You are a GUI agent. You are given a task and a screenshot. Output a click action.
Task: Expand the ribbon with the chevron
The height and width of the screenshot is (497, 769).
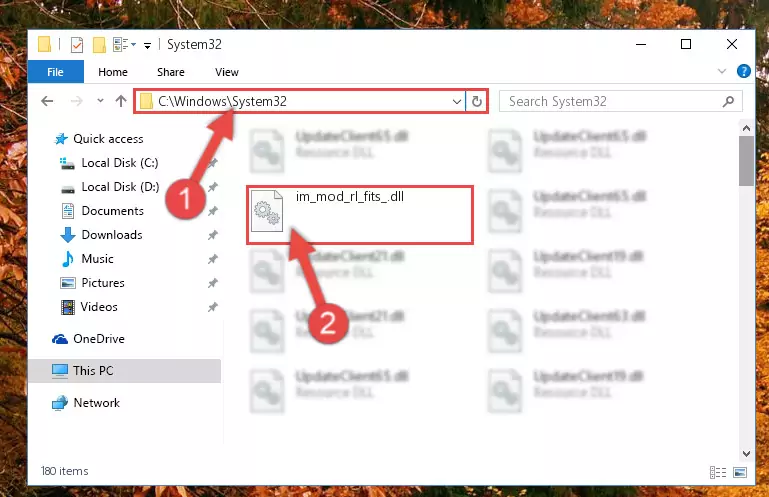pos(721,71)
